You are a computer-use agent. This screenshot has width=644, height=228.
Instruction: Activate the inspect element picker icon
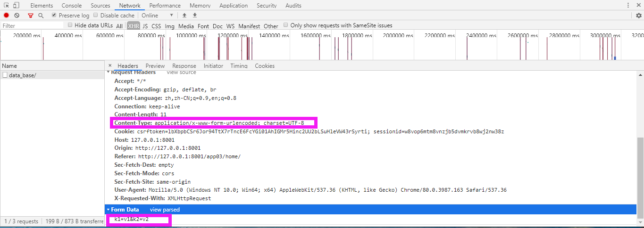[7, 5]
